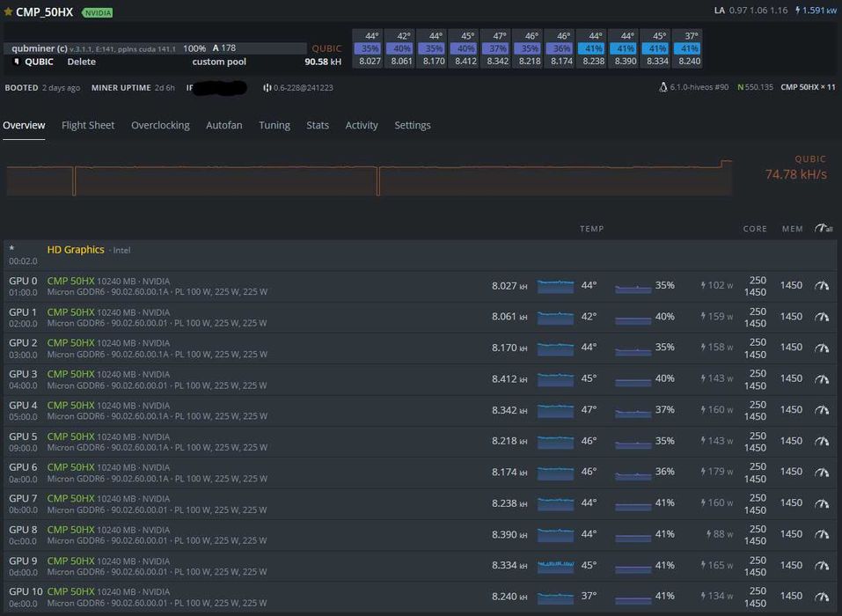Screen dimensions: 842x616
Task: Open the Flight Sheet tab
Action: [x=88, y=125]
